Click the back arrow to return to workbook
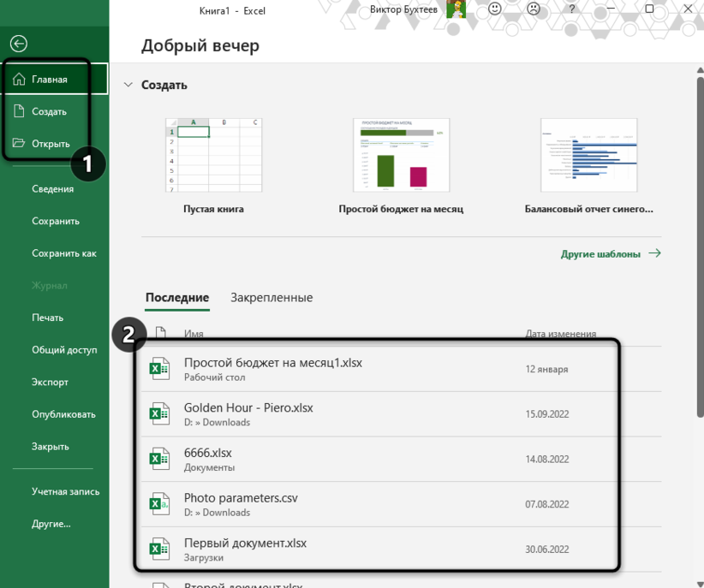The image size is (704, 588). 18,44
